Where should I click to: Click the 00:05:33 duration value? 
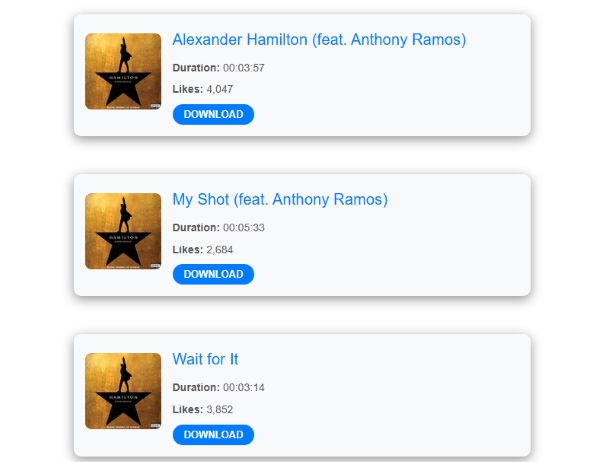coord(244,228)
